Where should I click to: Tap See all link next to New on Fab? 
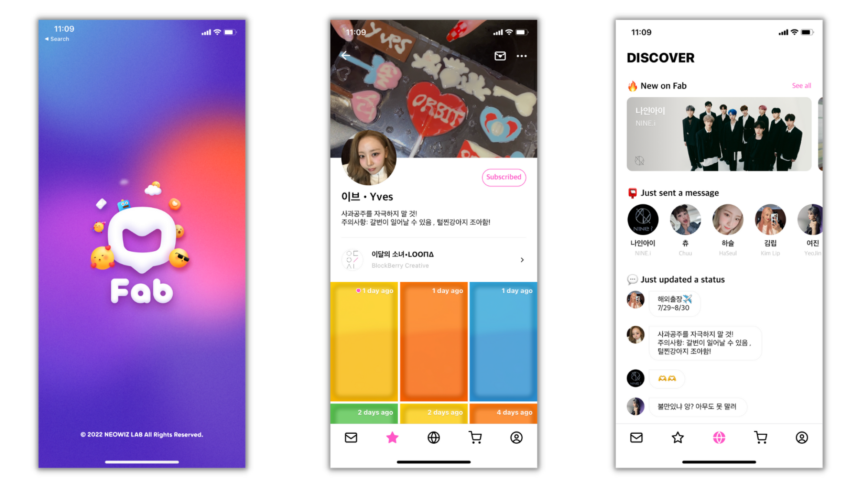[x=800, y=85]
